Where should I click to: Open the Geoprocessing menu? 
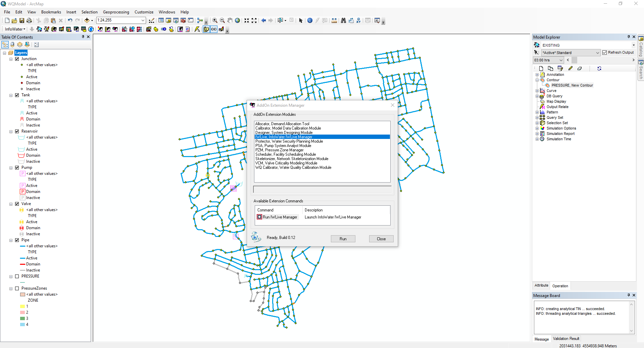tap(116, 12)
